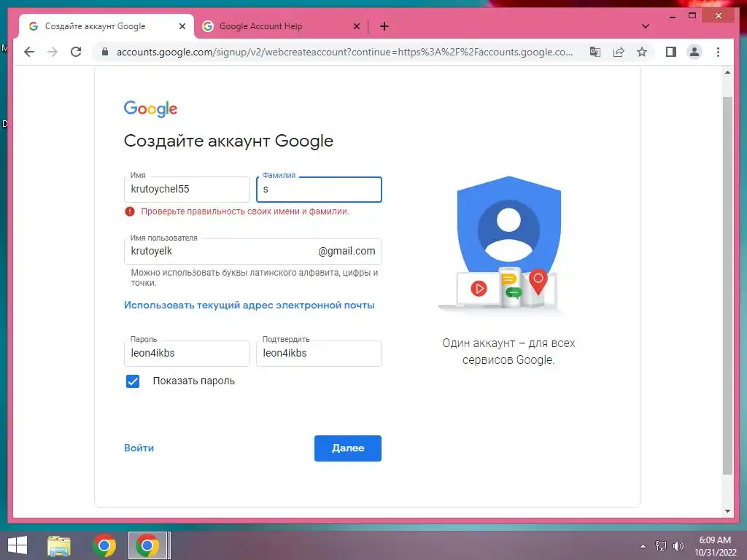View site info via the padlock icon
This screenshot has width=747, height=560.
click(105, 52)
